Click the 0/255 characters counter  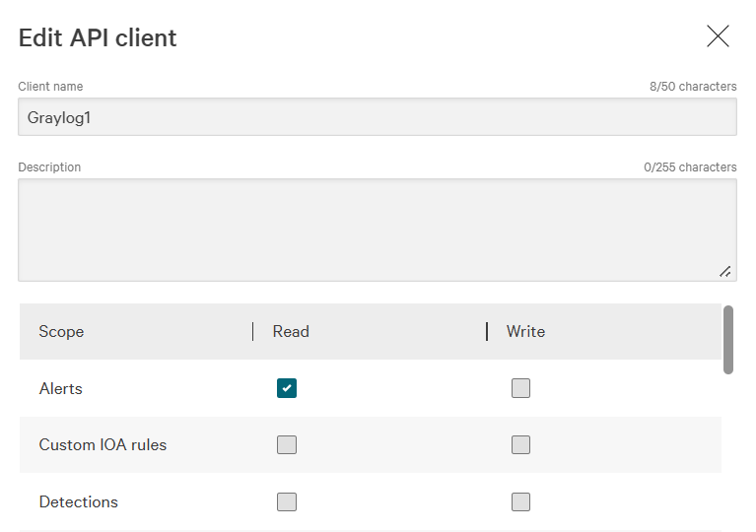coord(690,167)
